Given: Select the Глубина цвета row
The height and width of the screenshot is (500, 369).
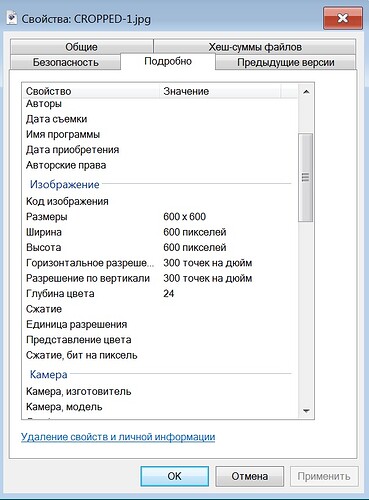Looking at the screenshot, I should point(160,294).
